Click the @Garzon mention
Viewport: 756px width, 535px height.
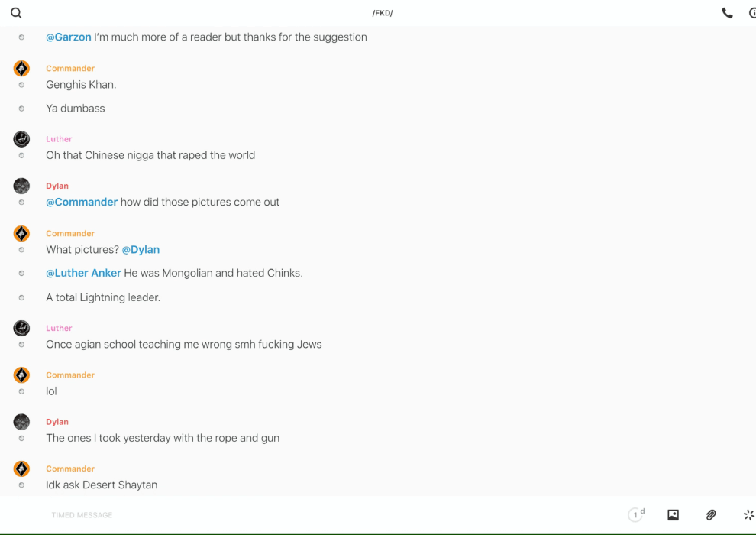[68, 37]
